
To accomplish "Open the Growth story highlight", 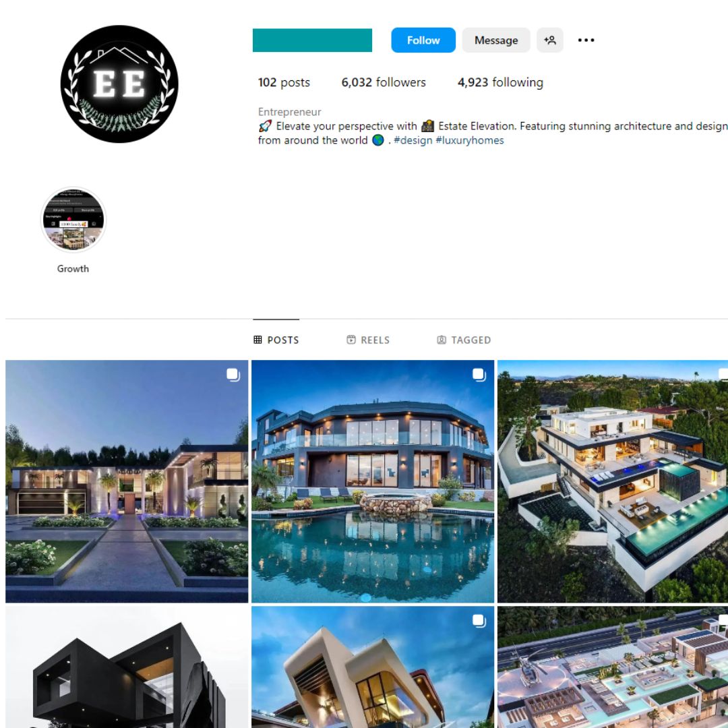I will (73, 220).
